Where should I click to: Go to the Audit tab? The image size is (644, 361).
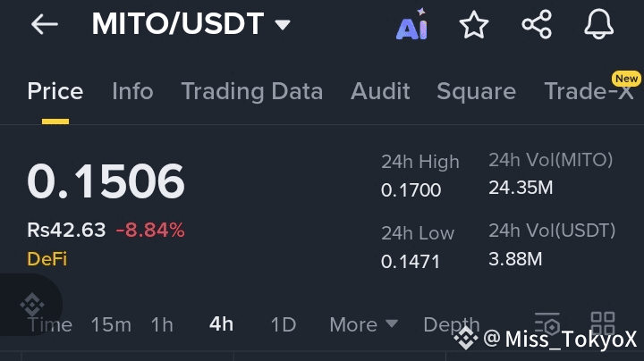(x=380, y=91)
